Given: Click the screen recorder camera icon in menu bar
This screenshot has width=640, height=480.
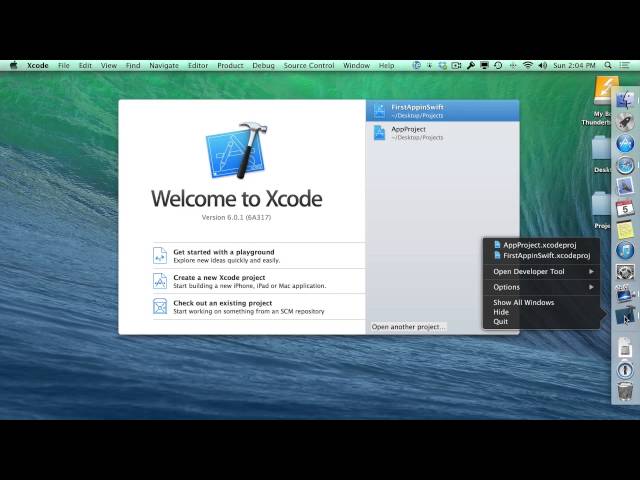Looking at the screenshot, I should tap(456, 65).
